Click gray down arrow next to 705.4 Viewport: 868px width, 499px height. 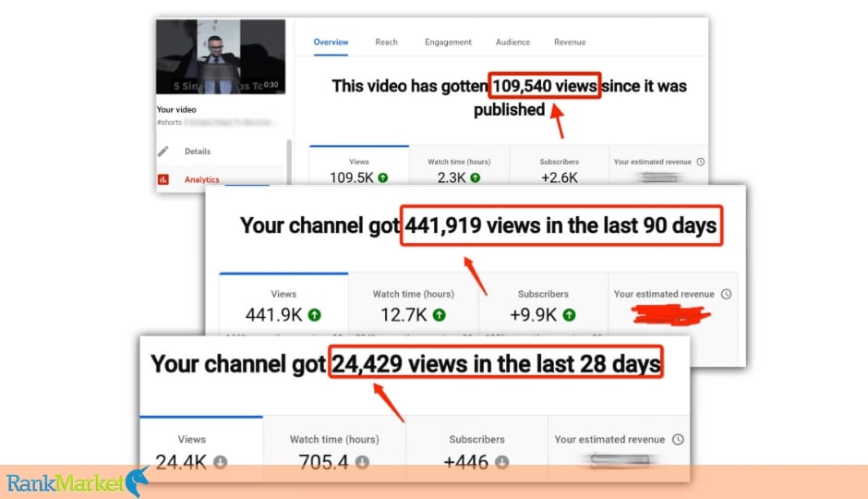click(x=362, y=462)
